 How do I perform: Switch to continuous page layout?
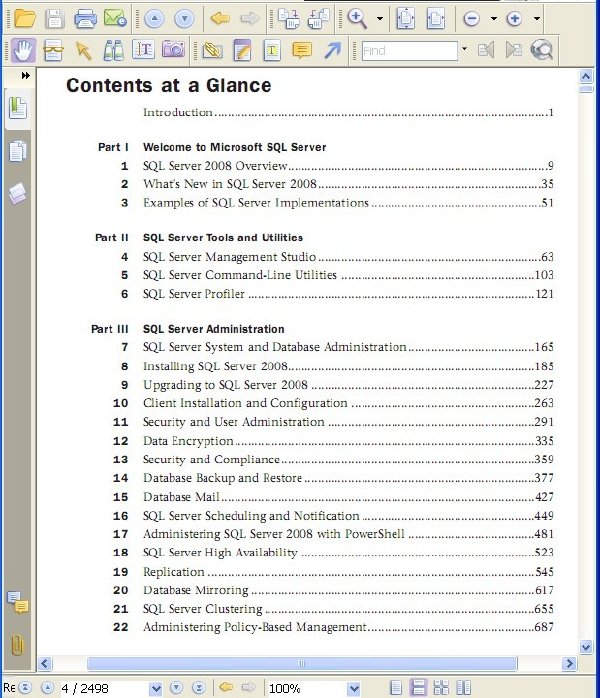point(418,688)
